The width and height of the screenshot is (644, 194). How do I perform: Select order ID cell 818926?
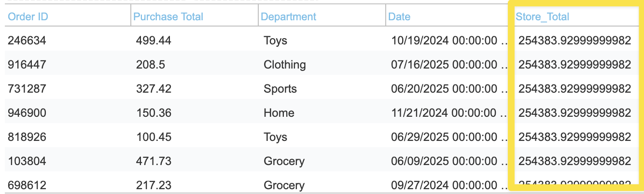[27, 137]
